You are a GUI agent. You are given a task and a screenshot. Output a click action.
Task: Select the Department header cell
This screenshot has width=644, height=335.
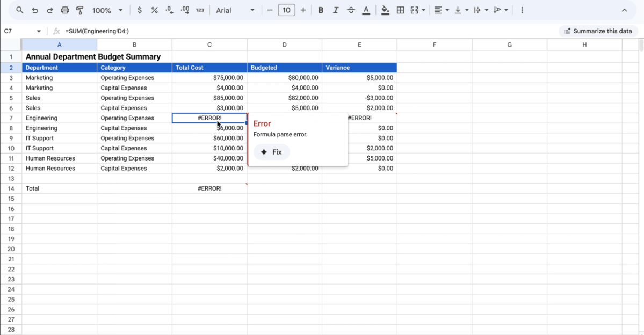point(59,68)
